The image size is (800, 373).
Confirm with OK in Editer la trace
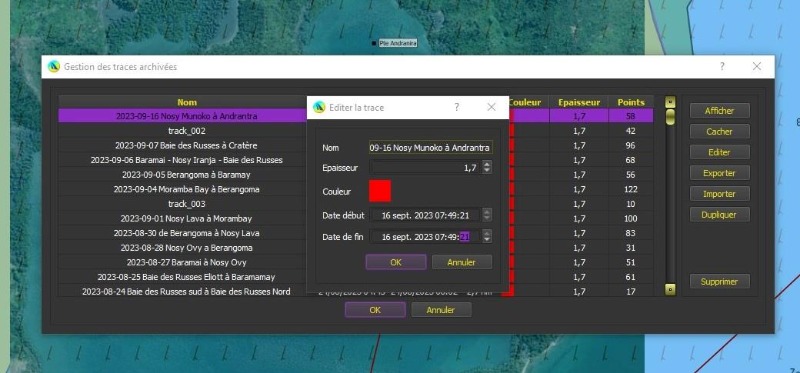[x=396, y=262]
